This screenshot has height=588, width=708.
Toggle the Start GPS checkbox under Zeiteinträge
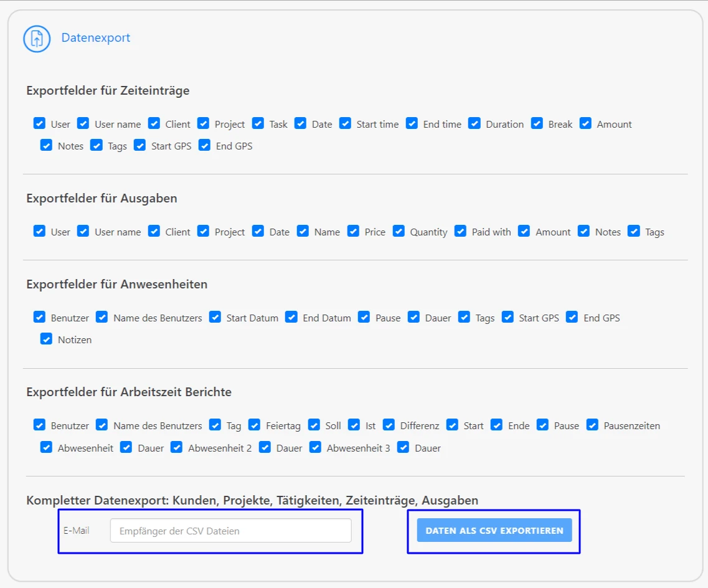pos(140,146)
